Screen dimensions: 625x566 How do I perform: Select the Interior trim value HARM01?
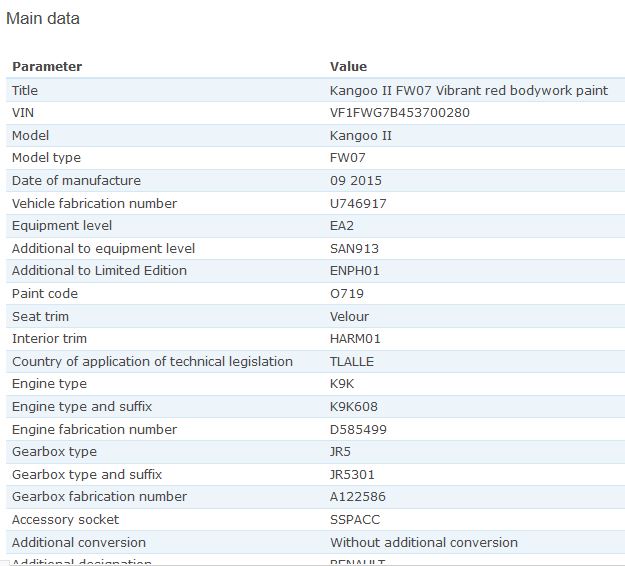(355, 339)
